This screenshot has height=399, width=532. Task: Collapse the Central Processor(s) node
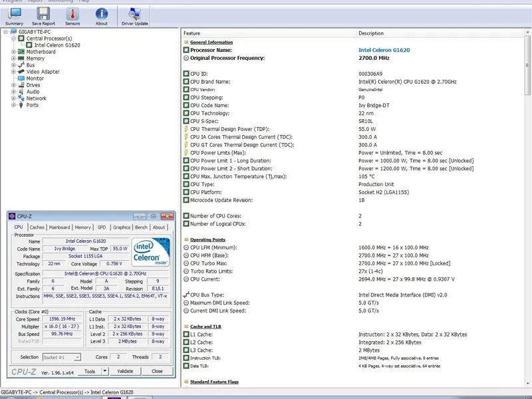coord(13,39)
